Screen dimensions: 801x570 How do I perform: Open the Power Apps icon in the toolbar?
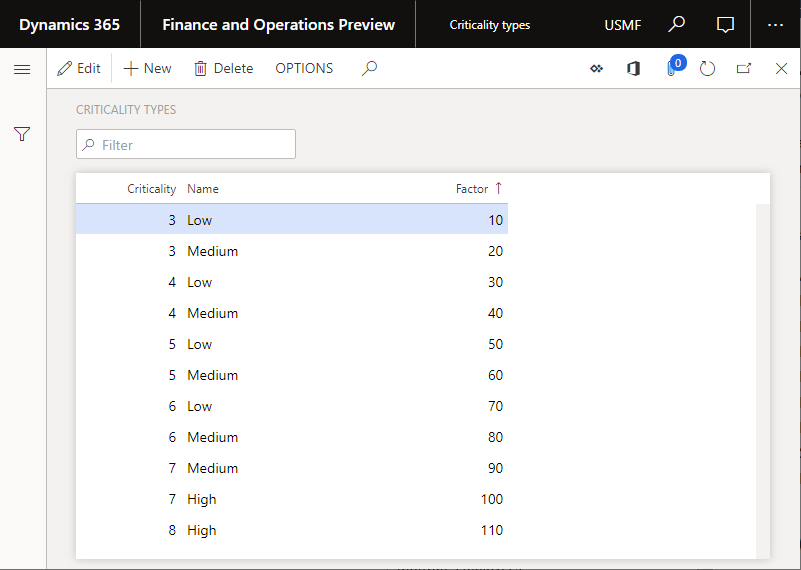click(596, 68)
